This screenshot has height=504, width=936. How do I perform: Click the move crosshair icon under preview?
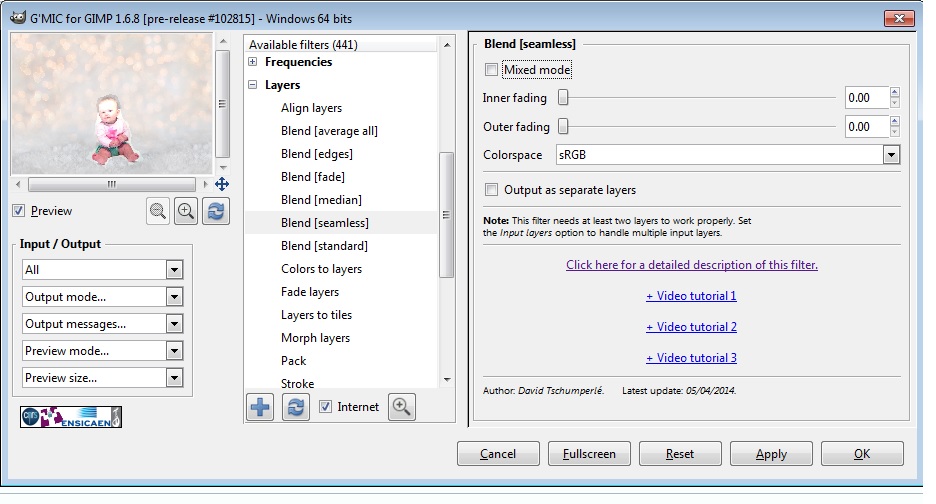(222, 184)
